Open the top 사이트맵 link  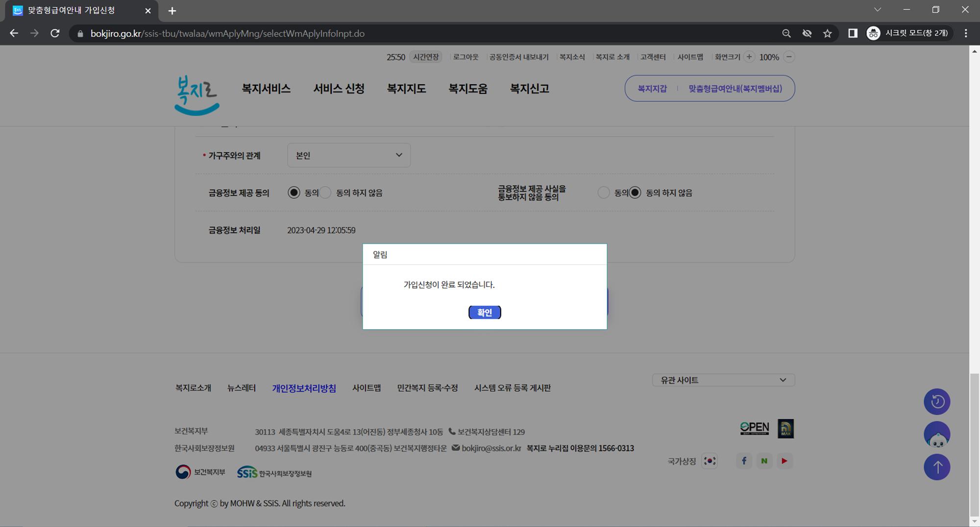pos(690,57)
